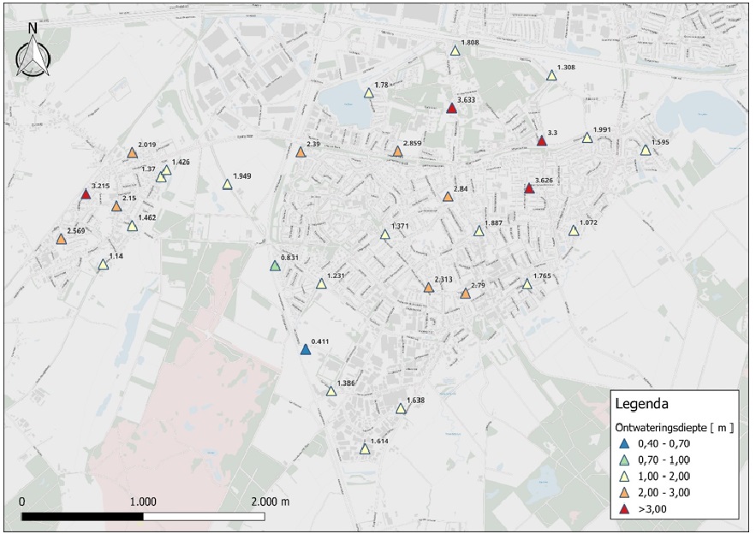Click the value label "1.462"
This screenshot has height=540, width=756.
click(147, 217)
